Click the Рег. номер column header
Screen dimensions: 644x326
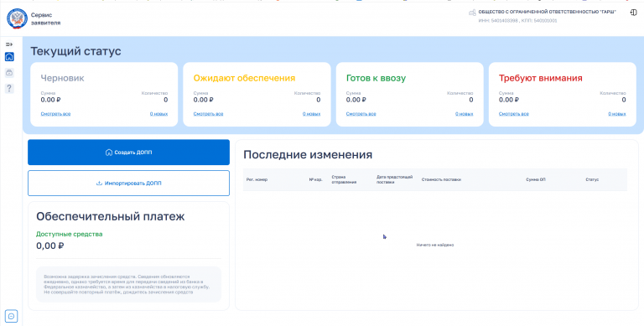tap(257, 179)
